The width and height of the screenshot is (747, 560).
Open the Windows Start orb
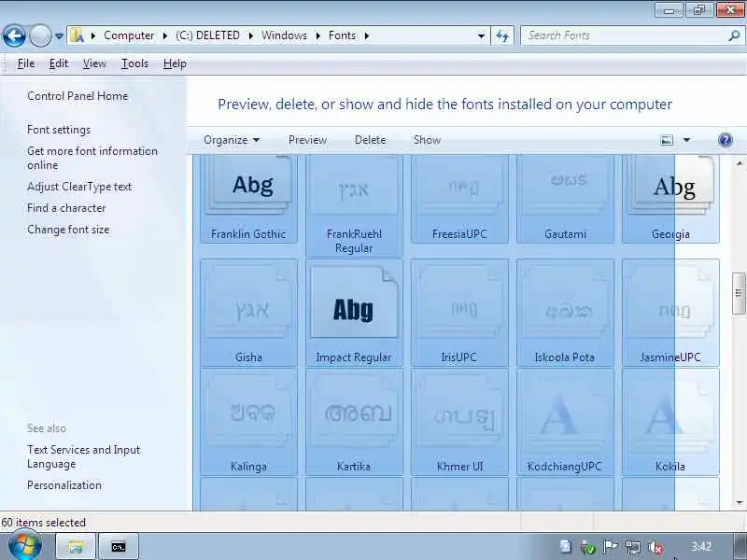[x=25, y=545]
